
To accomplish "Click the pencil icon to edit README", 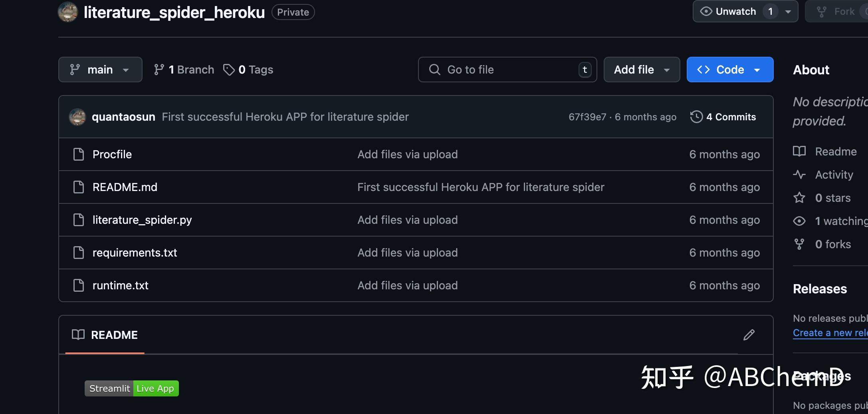I will tap(749, 335).
